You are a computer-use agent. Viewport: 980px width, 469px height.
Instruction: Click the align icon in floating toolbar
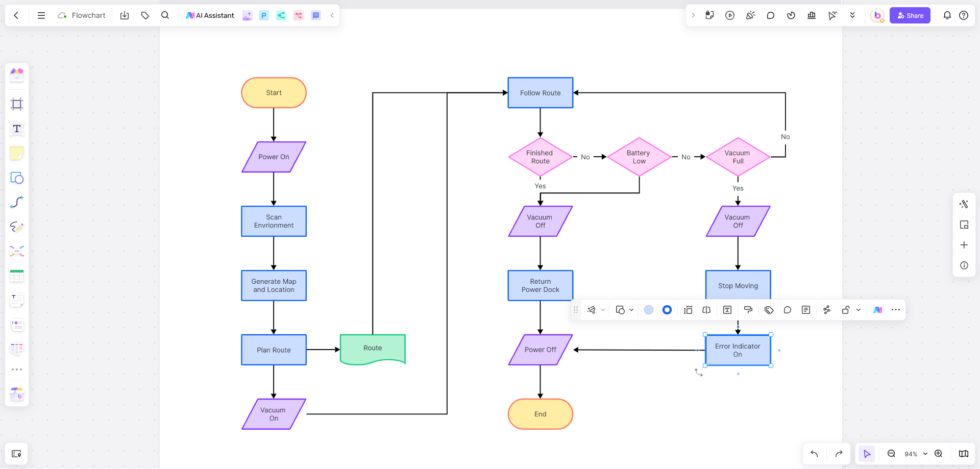(688, 310)
